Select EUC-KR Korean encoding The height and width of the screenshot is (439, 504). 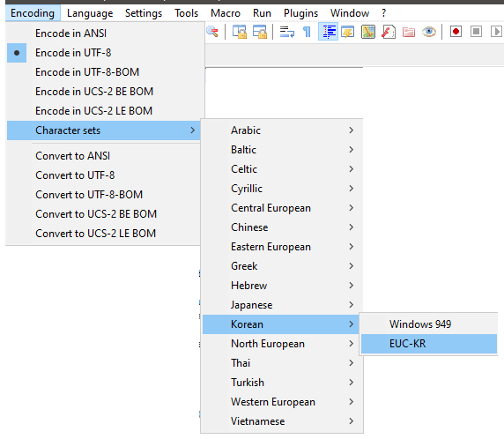429,344
